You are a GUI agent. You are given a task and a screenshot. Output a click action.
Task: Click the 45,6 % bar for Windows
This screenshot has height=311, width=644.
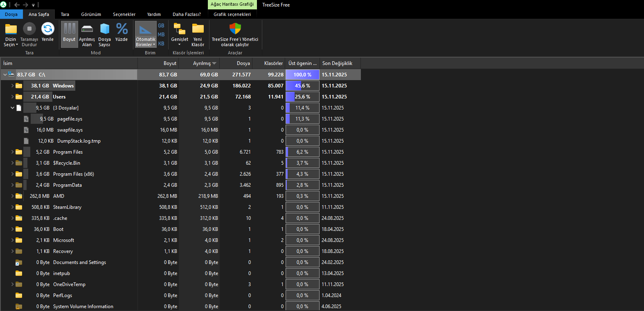click(x=302, y=86)
